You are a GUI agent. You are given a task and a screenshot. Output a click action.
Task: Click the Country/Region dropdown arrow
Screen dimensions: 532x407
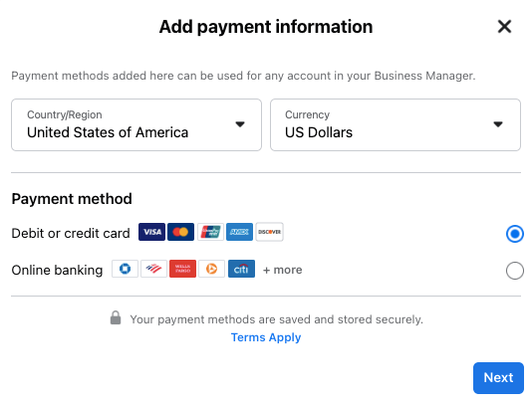point(240,124)
